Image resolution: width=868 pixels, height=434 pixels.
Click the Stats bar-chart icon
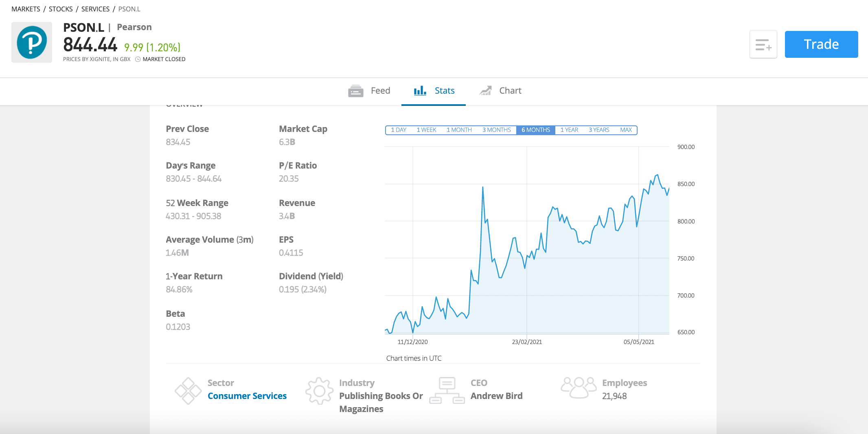pyautogui.click(x=420, y=91)
